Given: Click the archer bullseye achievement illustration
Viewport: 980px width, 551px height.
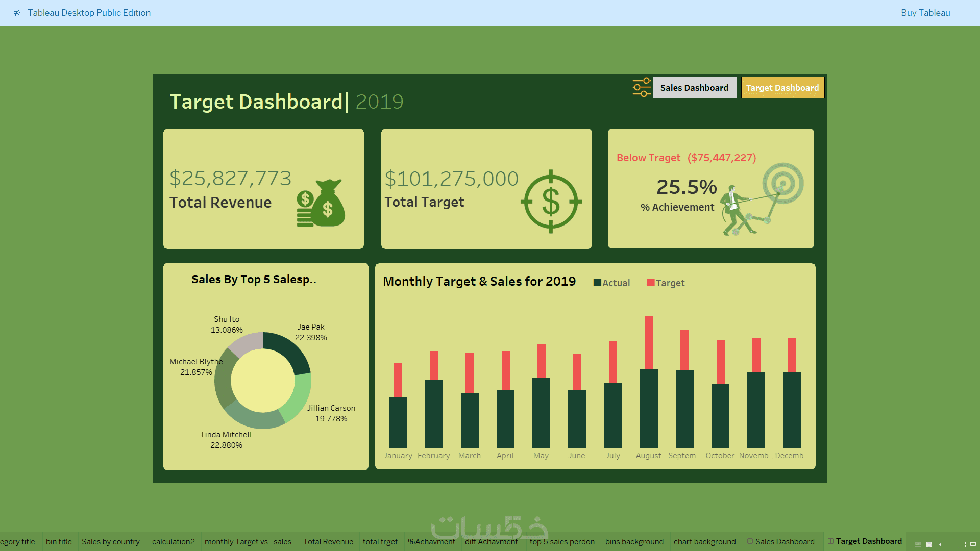Looking at the screenshot, I should 763,199.
